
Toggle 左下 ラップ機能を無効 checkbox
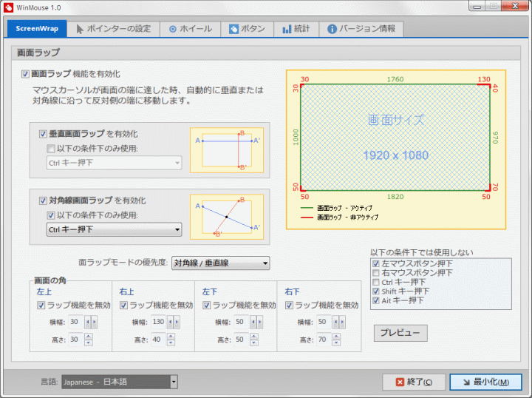[207, 306]
